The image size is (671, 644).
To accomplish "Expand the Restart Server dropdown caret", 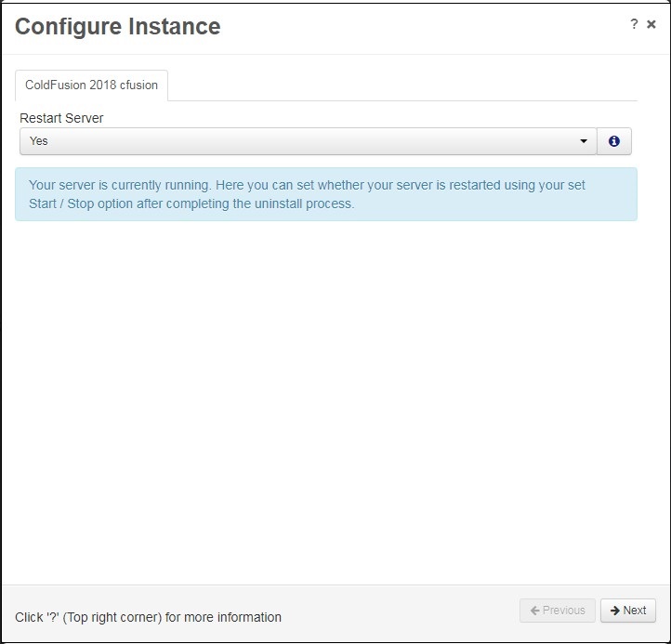I will (x=584, y=140).
